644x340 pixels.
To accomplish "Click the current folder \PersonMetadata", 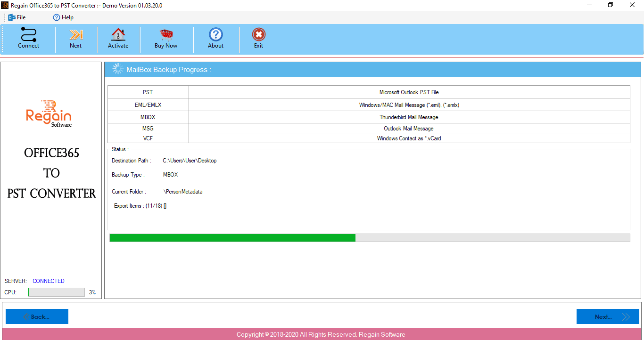I will [183, 192].
